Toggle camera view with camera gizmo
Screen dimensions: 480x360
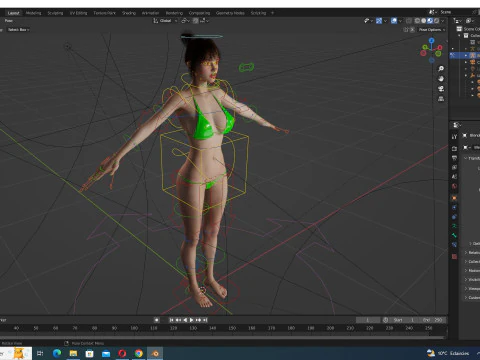tap(441, 89)
